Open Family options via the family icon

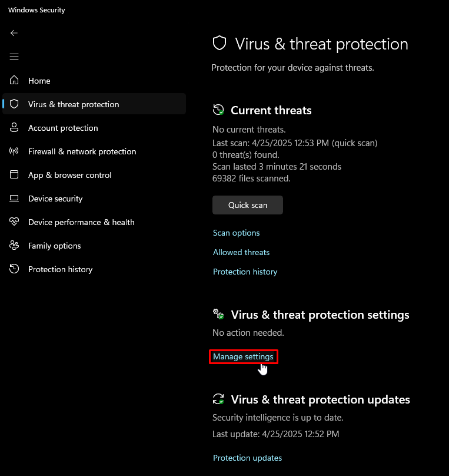(14, 246)
